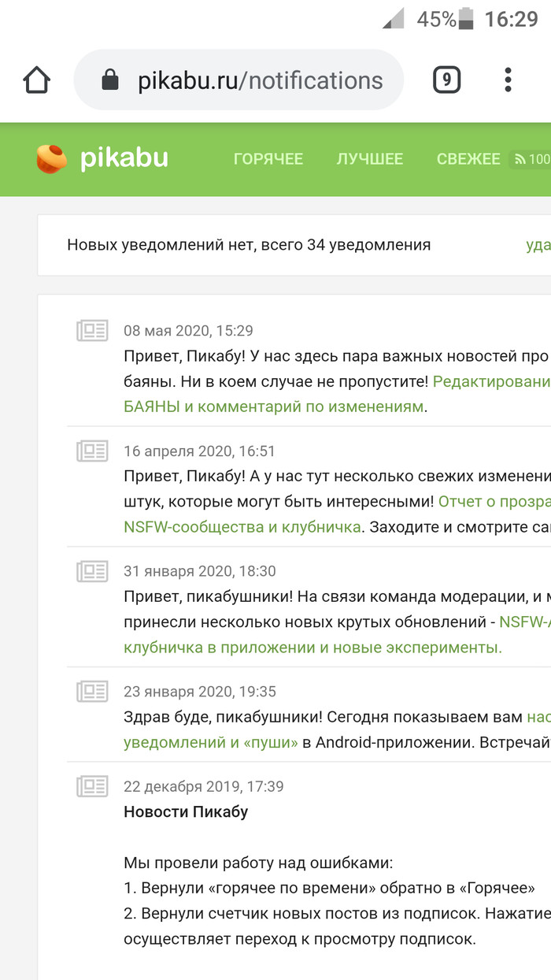Tap the padlock icon in address bar

click(x=110, y=80)
